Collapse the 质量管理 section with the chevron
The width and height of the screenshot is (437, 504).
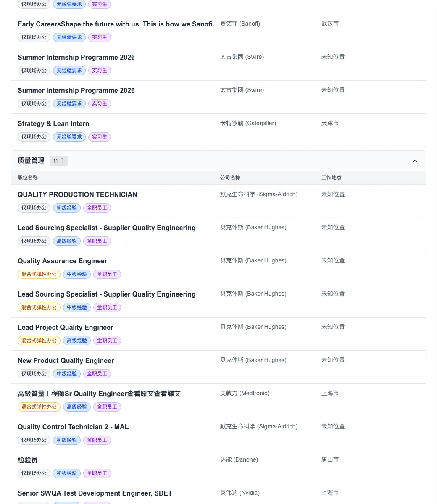(x=415, y=161)
